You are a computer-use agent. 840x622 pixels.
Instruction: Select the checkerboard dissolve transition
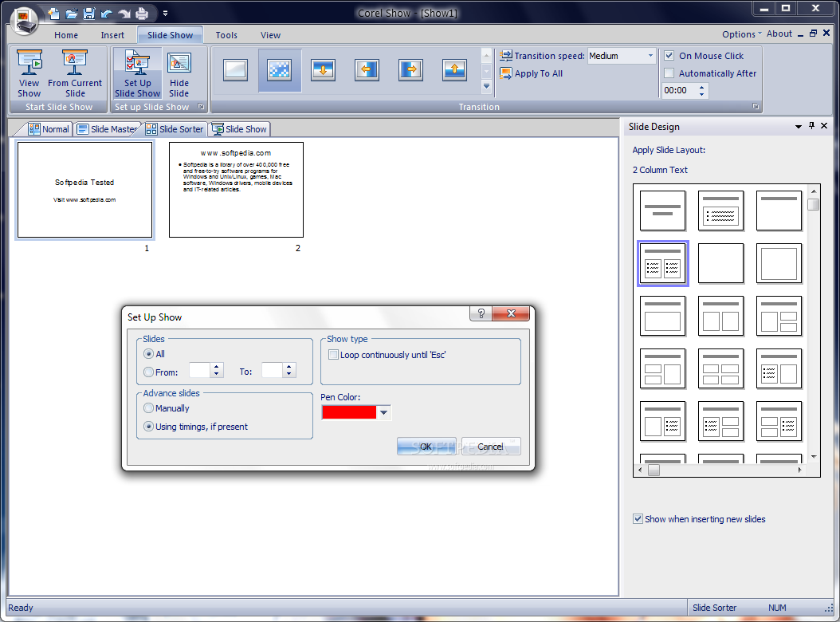(x=280, y=69)
